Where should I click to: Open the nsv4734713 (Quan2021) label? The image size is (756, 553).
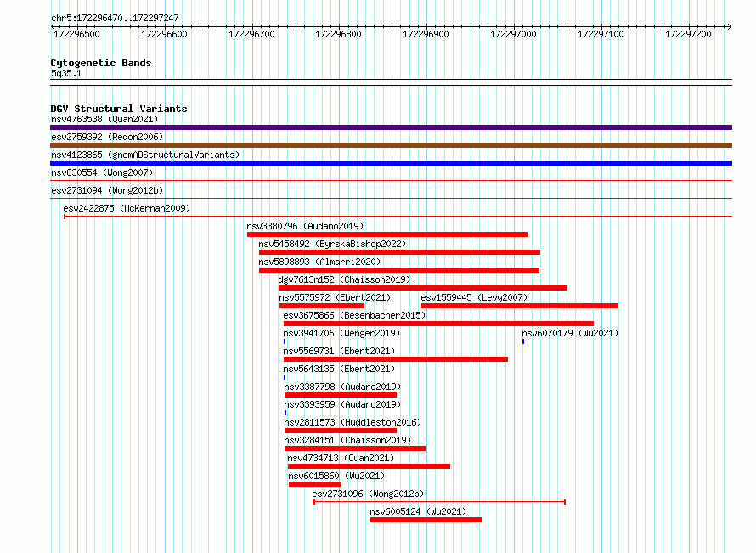[341, 458]
